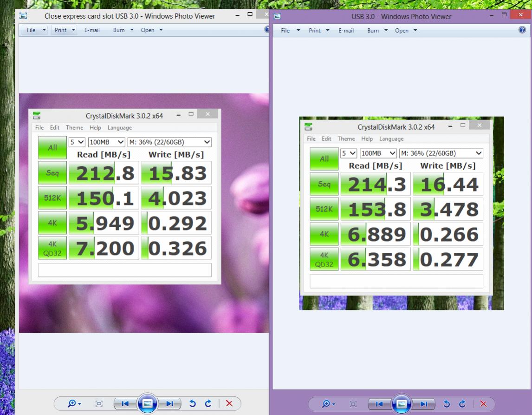The image size is (532, 415).
Task: Open the Open menu in USB 3.0 viewer
Action: tap(406, 31)
